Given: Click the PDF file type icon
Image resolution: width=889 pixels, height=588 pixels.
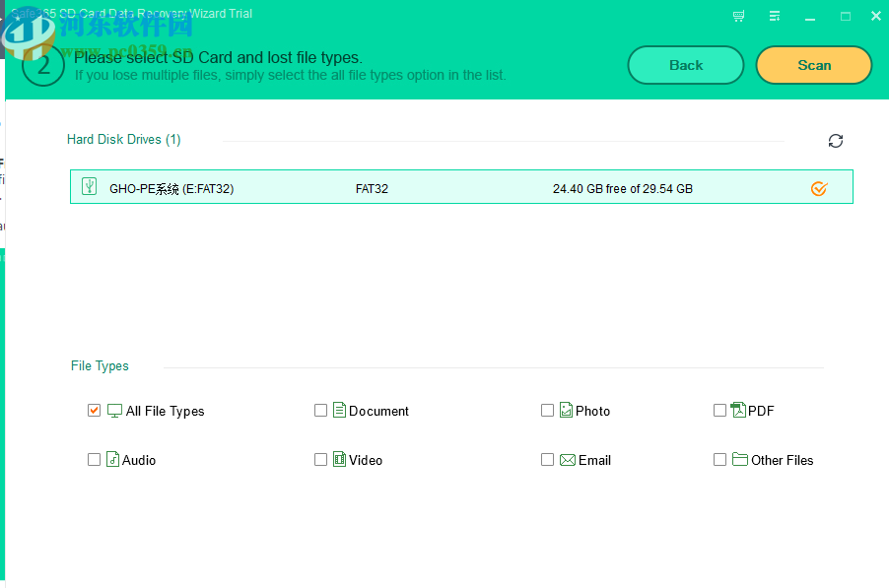Looking at the screenshot, I should [x=736, y=410].
